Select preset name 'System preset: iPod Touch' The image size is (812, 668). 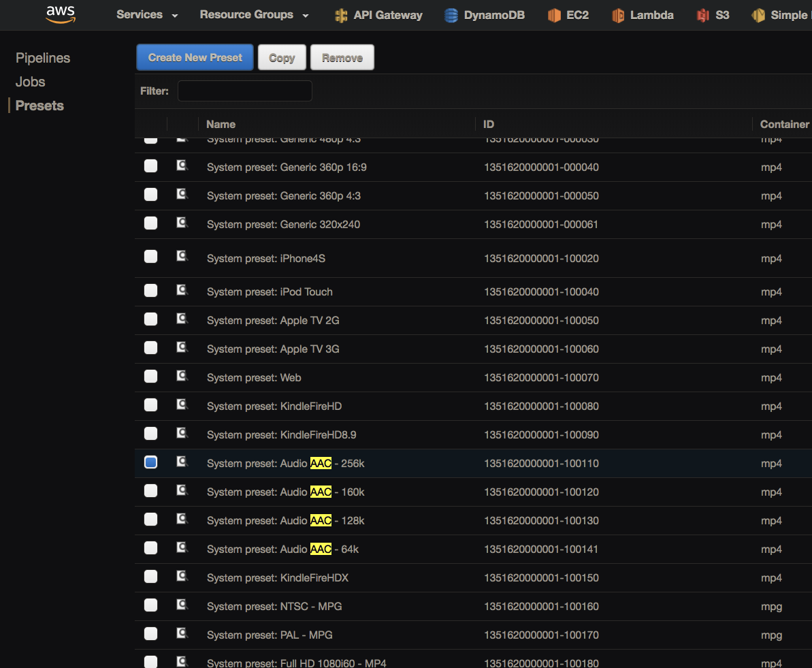[270, 291]
